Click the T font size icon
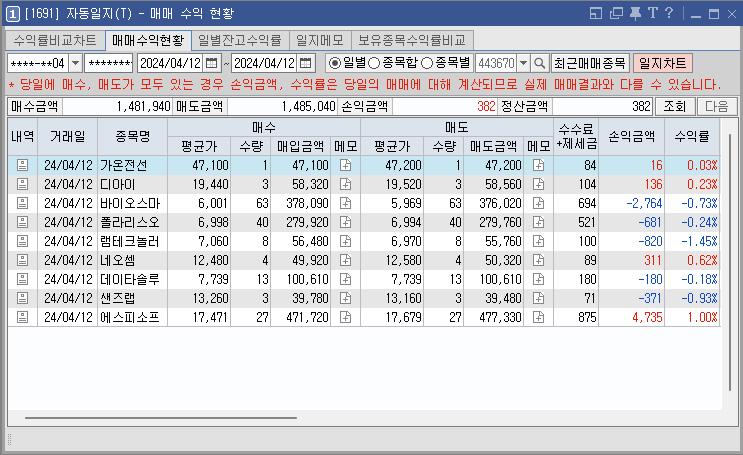 pos(653,13)
